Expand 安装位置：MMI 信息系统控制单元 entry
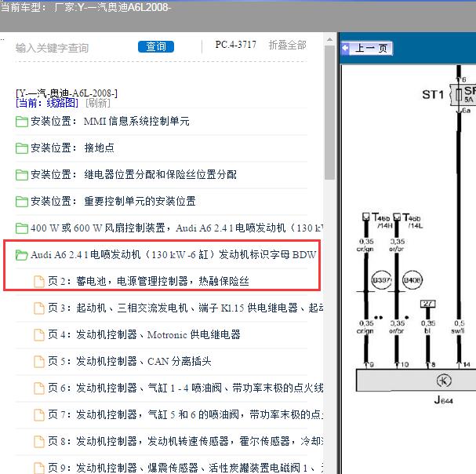This screenshot has height=474, width=476. [x=110, y=121]
